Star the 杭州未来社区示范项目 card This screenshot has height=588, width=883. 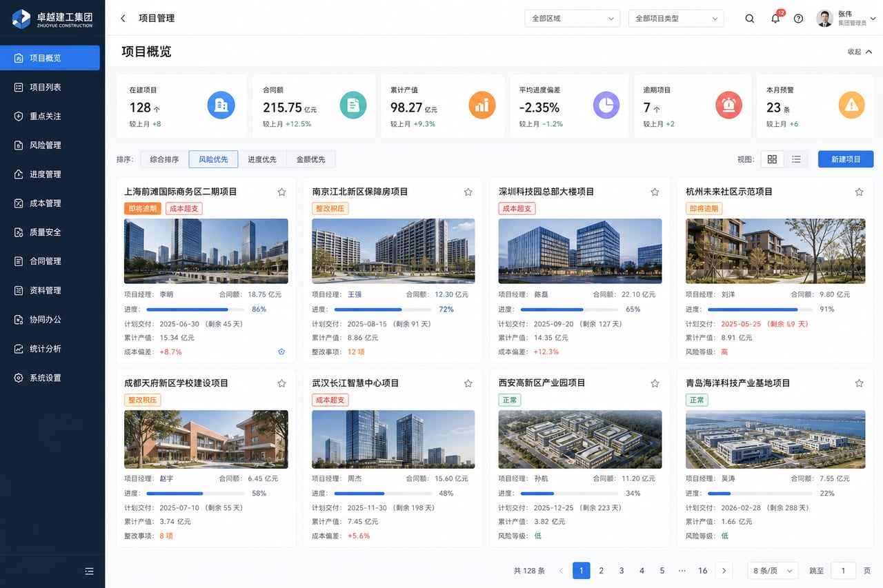[859, 192]
